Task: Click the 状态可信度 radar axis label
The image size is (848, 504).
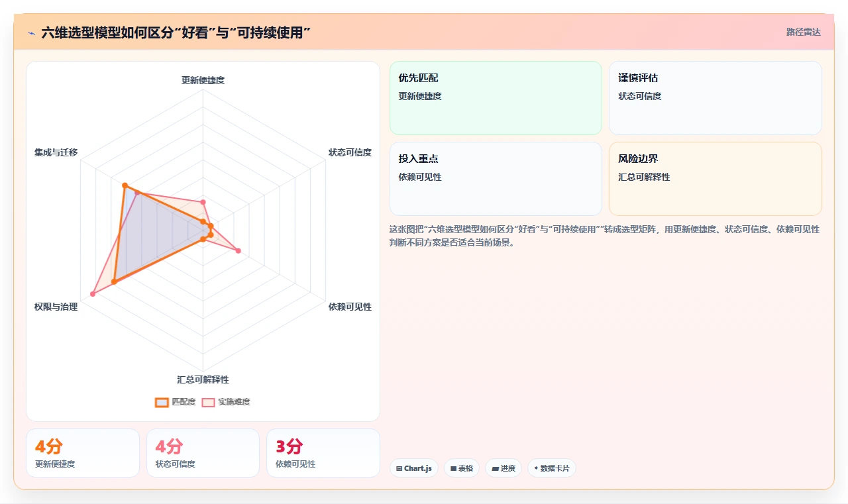Action: coord(350,152)
